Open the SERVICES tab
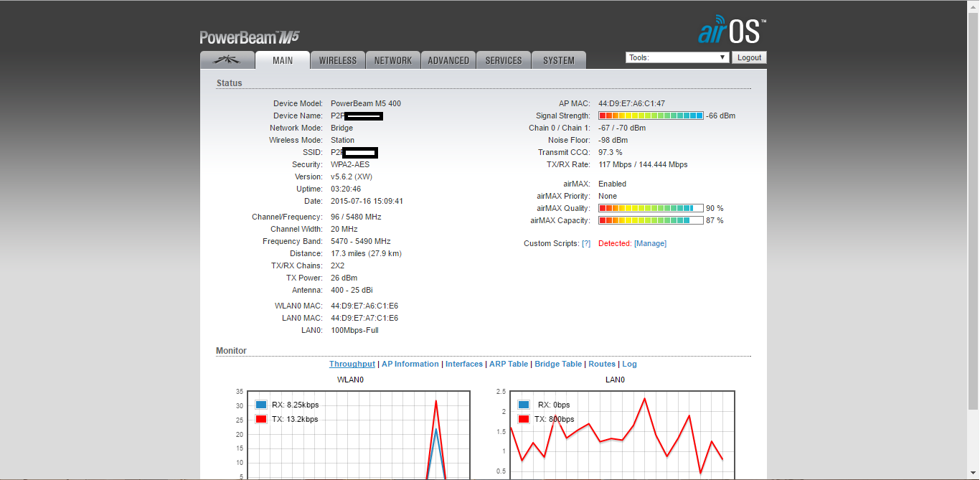The height and width of the screenshot is (480, 980). (504, 60)
